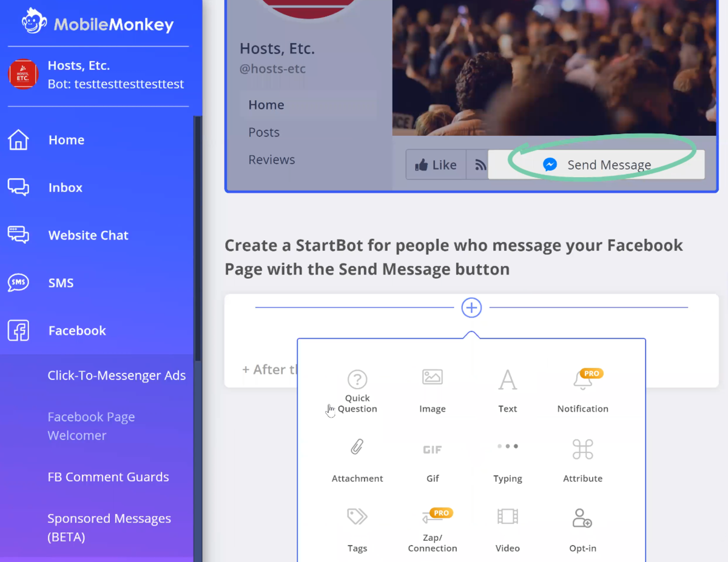Click the Home house icon in sidebar

point(18,140)
